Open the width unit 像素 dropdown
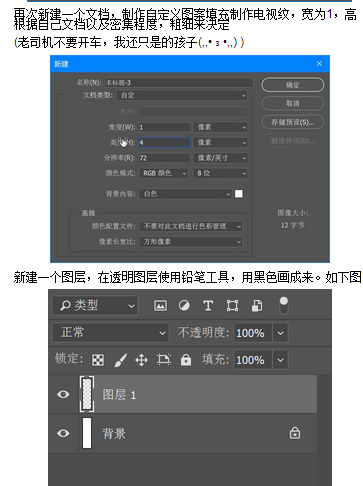 point(220,127)
